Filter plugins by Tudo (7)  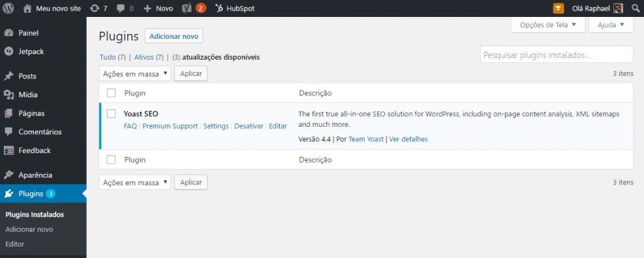click(x=113, y=57)
